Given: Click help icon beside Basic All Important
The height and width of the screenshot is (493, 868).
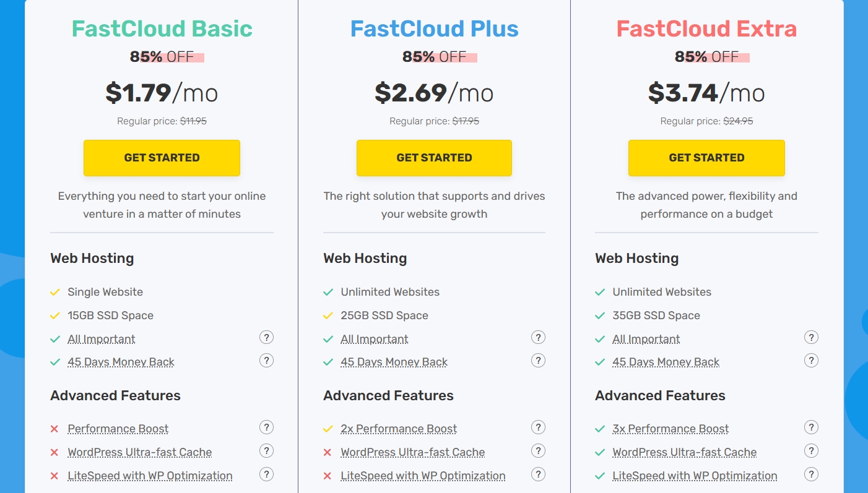Looking at the screenshot, I should pyautogui.click(x=266, y=338).
